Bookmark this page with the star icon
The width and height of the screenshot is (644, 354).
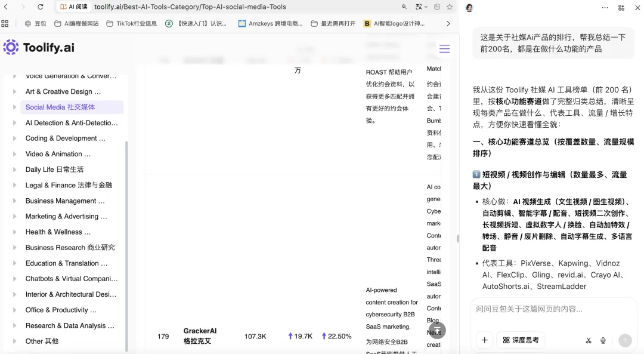[450, 7]
